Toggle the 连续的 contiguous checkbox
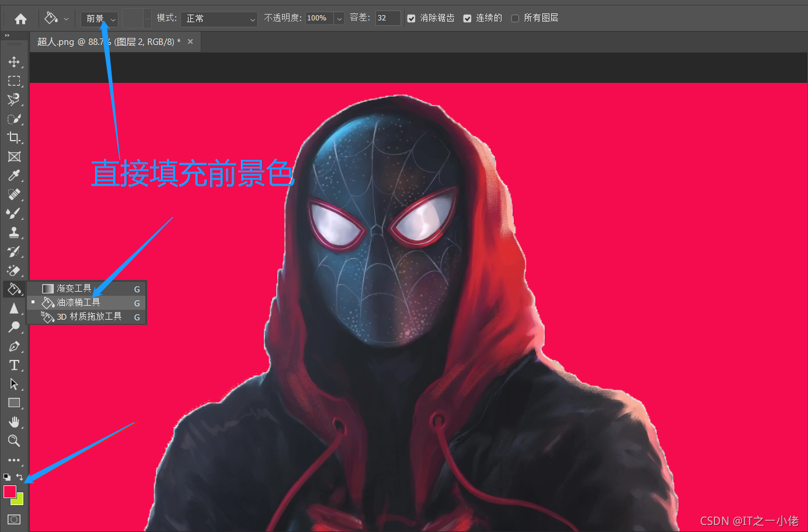The height and width of the screenshot is (532, 808). 468,19
